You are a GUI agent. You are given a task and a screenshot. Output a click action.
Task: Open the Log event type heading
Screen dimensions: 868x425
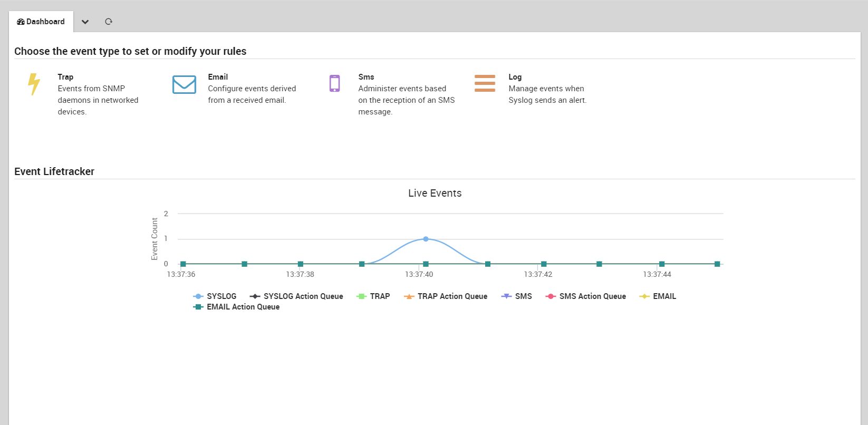pos(515,77)
